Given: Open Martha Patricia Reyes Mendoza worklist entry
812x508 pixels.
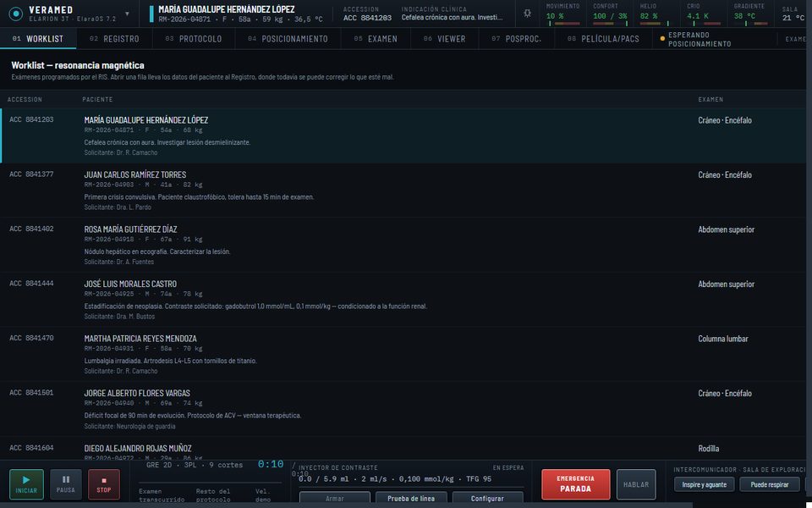Looking at the screenshot, I should (403, 354).
